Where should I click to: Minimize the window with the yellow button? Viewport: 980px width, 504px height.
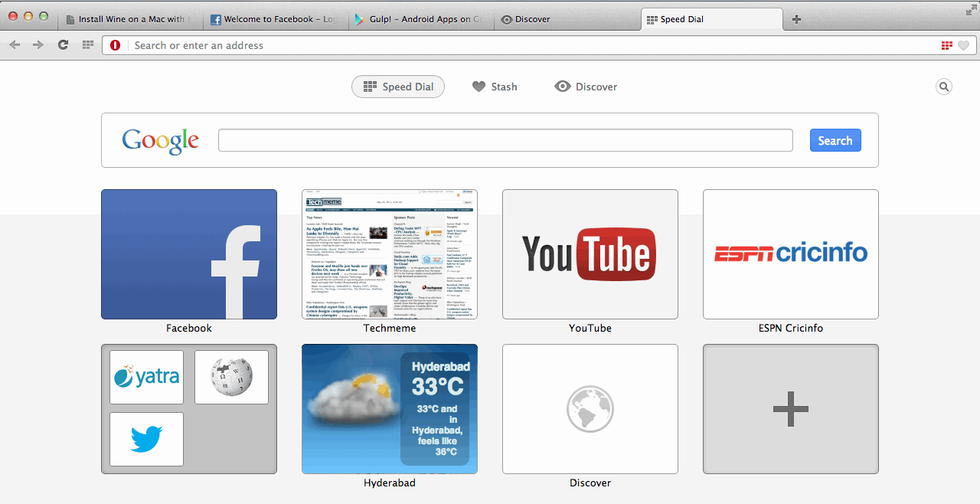point(28,16)
